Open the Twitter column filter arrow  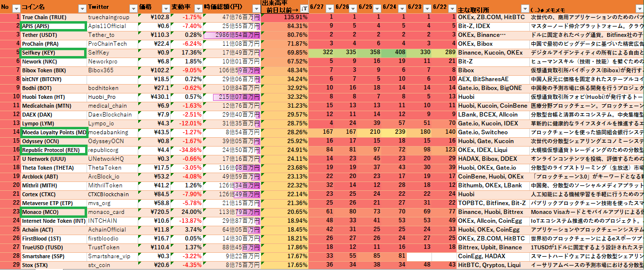pyautogui.click(x=133, y=8)
